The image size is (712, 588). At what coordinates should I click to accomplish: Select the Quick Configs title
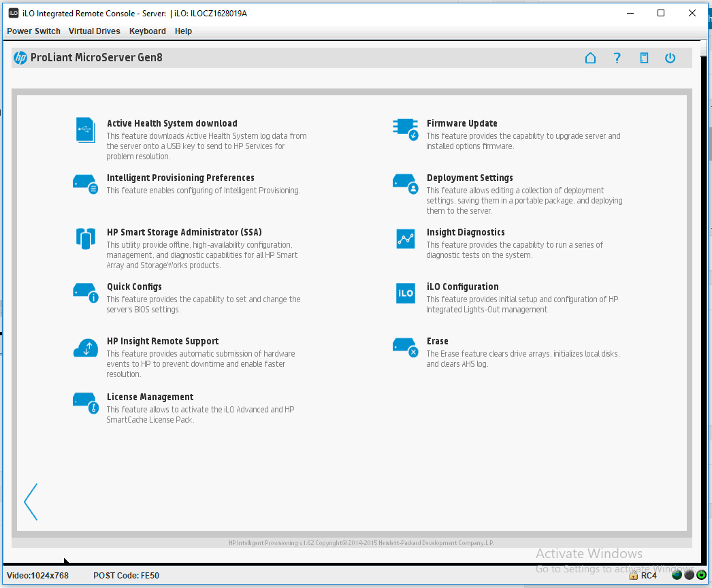[134, 287]
